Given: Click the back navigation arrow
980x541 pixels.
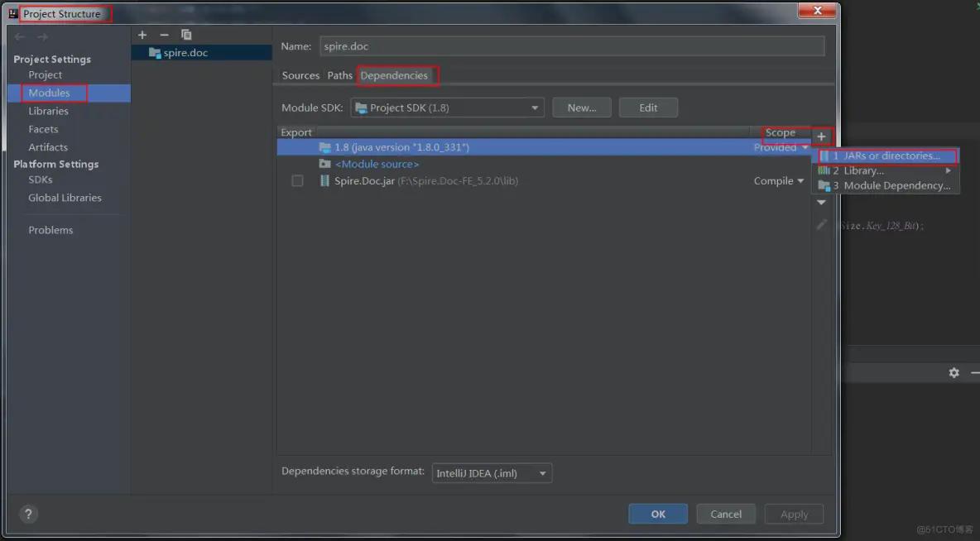Looking at the screenshot, I should (20, 37).
